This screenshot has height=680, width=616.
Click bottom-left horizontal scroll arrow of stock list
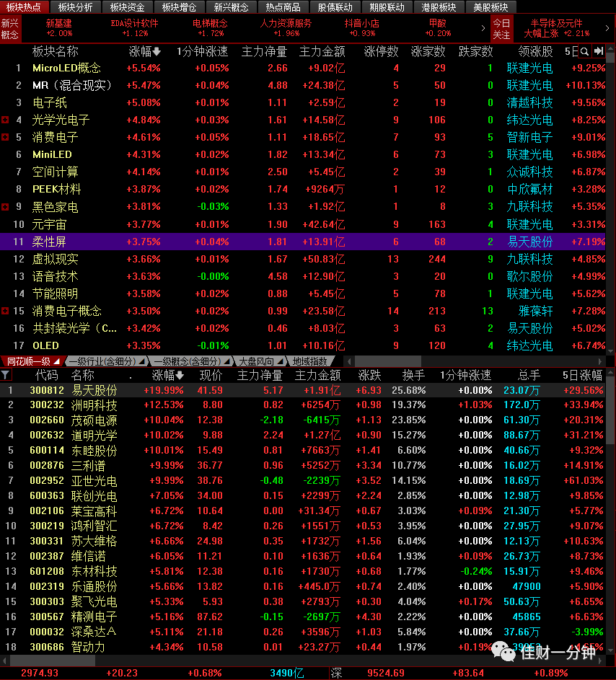(4, 661)
